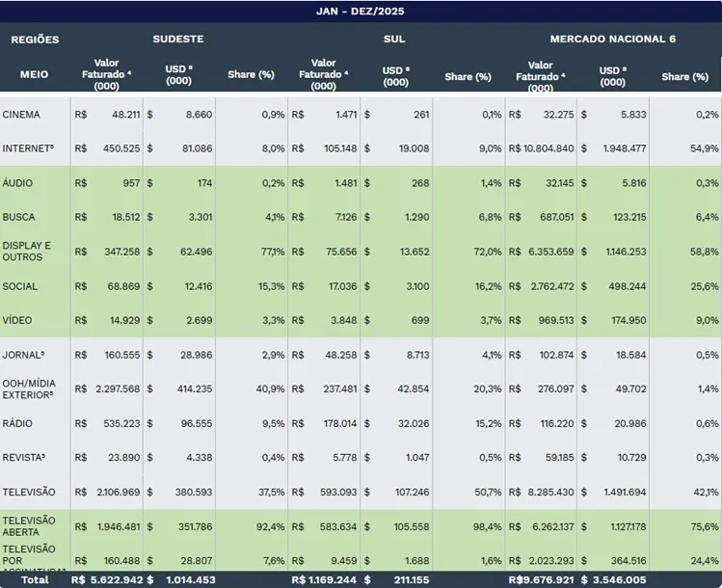722x588 pixels.
Task: Select the REGIÕES header cell
Action: (35, 40)
